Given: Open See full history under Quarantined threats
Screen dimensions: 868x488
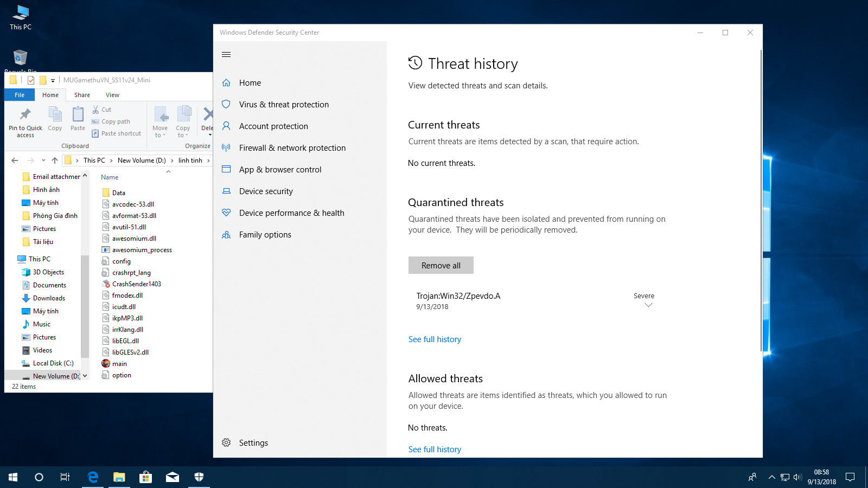Looking at the screenshot, I should (x=435, y=339).
